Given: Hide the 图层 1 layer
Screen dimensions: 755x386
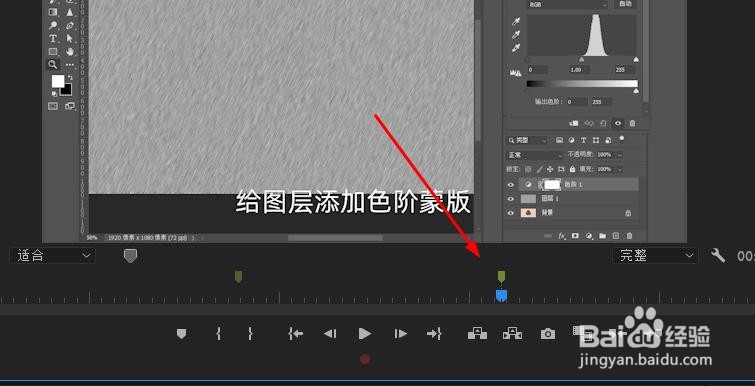Looking at the screenshot, I should pyautogui.click(x=511, y=199).
